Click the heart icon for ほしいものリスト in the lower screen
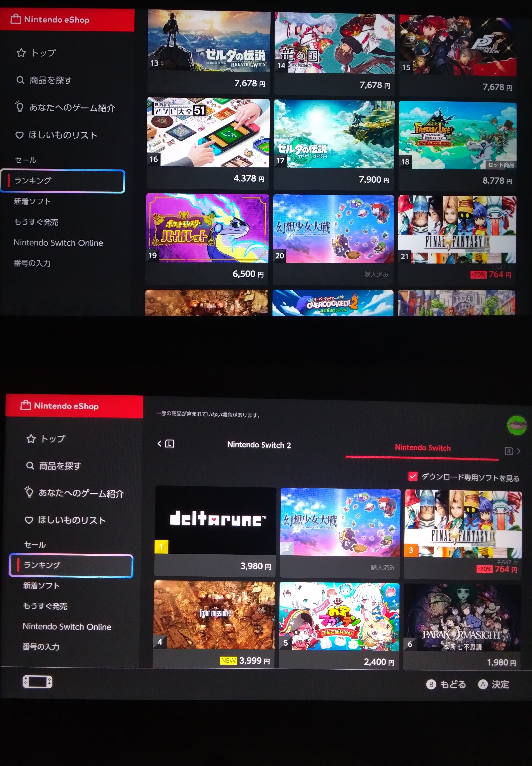 [29, 520]
